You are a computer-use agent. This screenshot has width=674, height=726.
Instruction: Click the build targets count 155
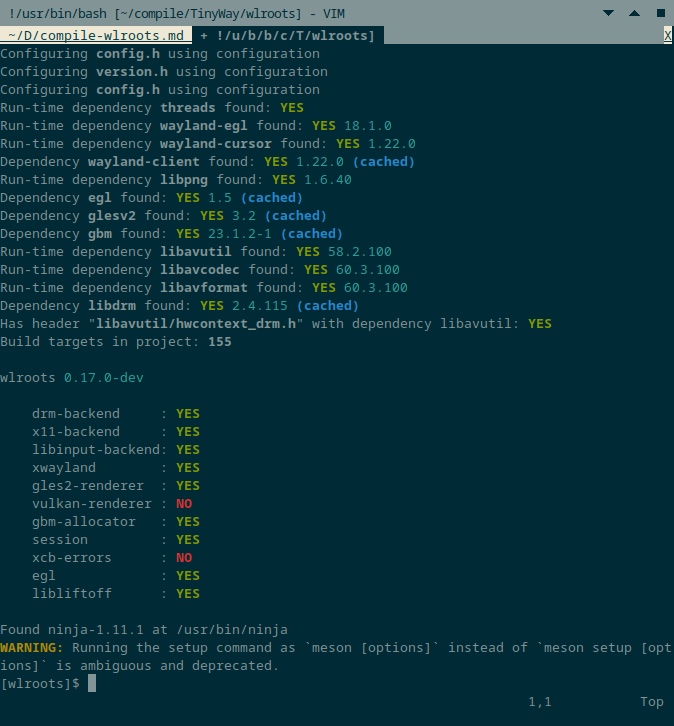pos(220,342)
